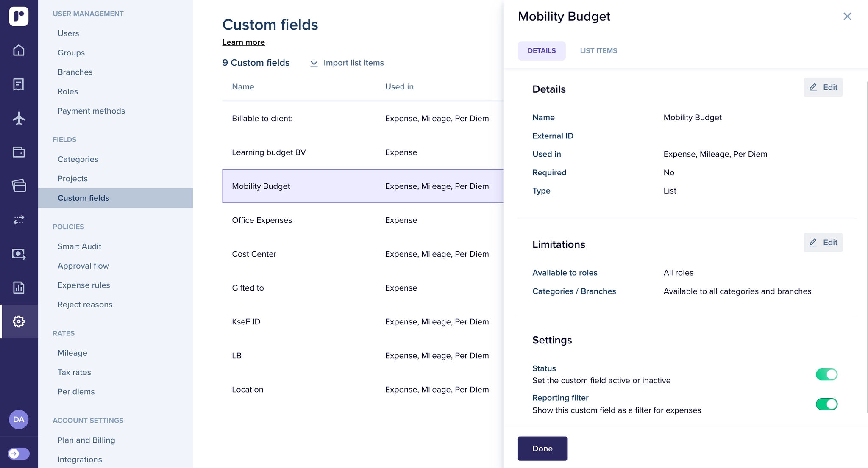Toggle the Status switch to inactive
This screenshot has width=868, height=468.
pos(826,374)
